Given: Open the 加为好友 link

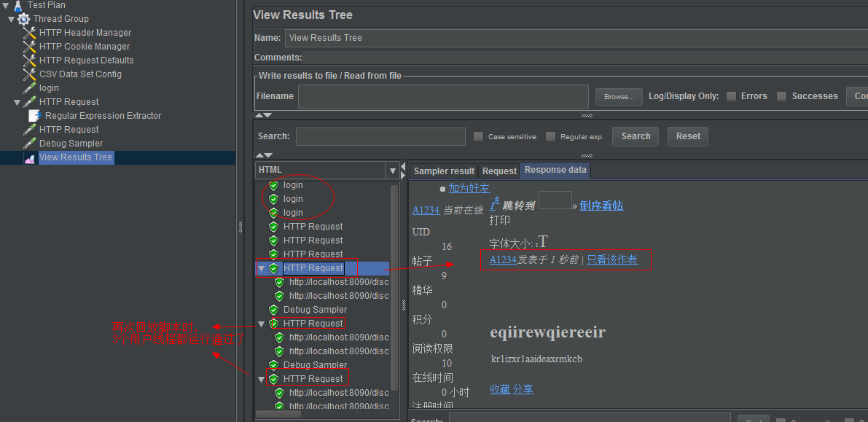Looking at the screenshot, I should [x=469, y=188].
